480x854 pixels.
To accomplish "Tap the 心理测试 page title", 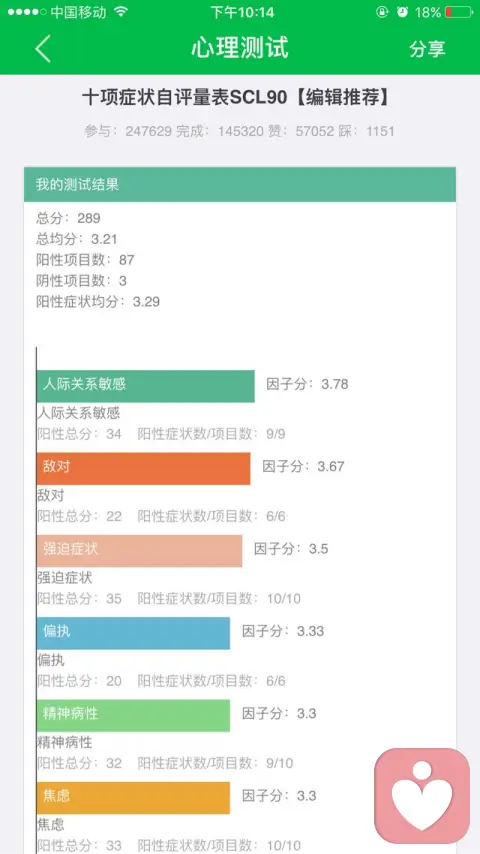I will pyautogui.click(x=240, y=48).
